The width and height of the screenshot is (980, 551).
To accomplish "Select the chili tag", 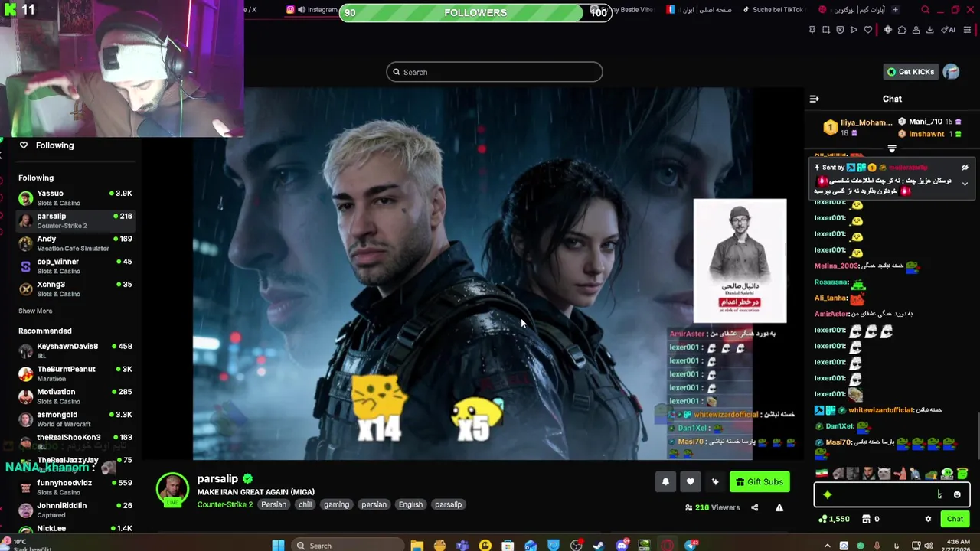I will pyautogui.click(x=305, y=504).
